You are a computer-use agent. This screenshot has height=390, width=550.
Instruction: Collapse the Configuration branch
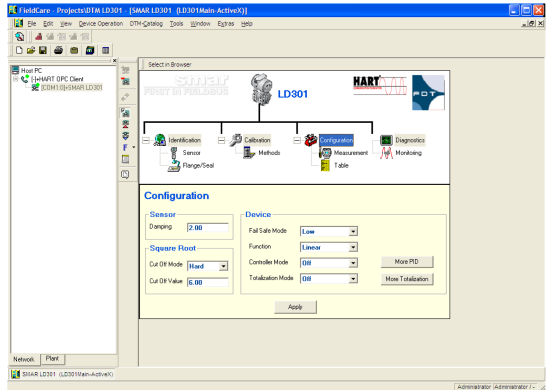(297, 140)
